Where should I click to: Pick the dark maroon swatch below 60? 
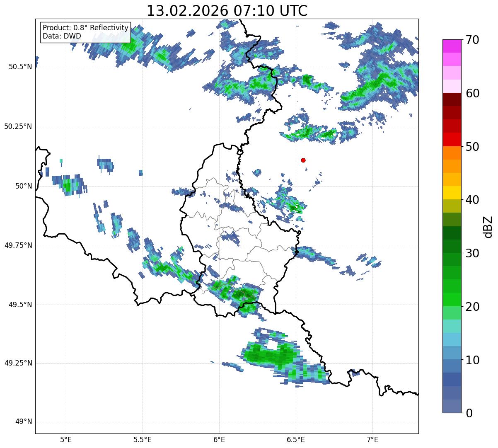tap(452, 99)
